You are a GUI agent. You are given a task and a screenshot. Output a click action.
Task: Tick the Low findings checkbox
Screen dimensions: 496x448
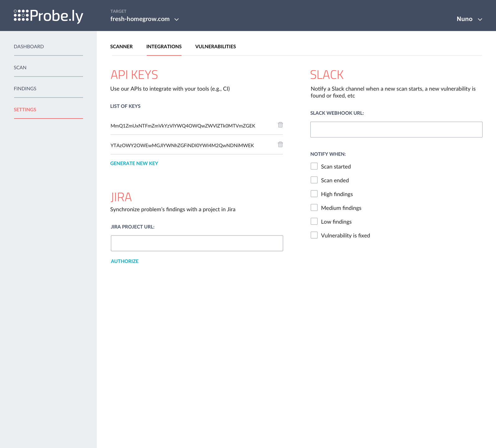314,221
